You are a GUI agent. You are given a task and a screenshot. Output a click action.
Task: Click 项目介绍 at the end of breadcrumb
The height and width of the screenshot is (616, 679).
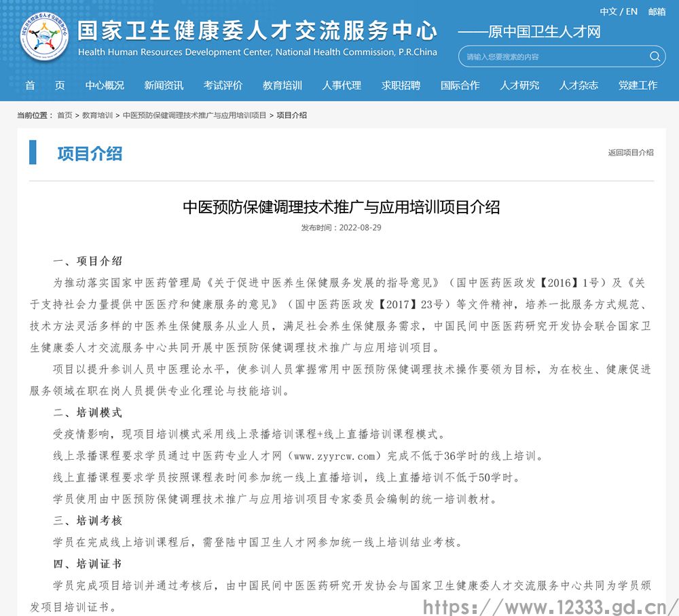pos(291,115)
